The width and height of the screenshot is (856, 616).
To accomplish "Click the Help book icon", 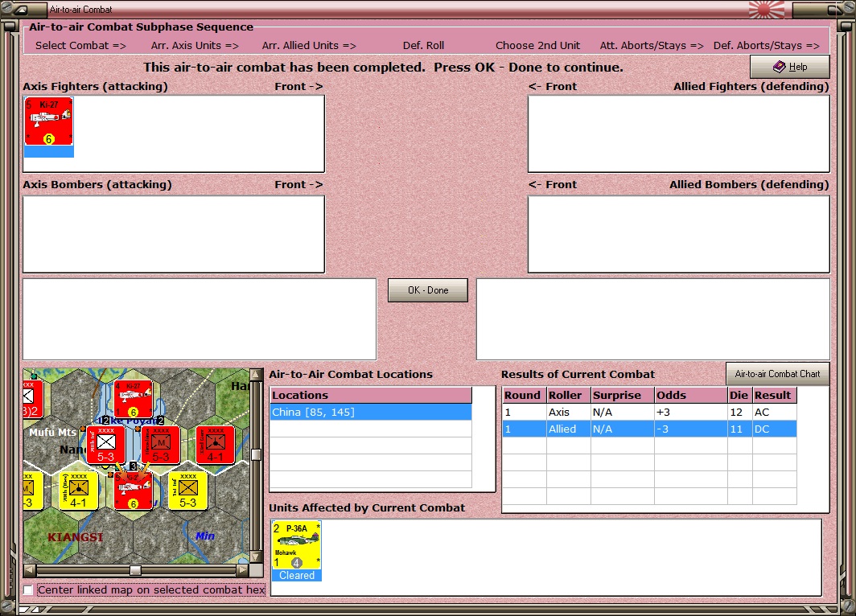I will [x=779, y=67].
